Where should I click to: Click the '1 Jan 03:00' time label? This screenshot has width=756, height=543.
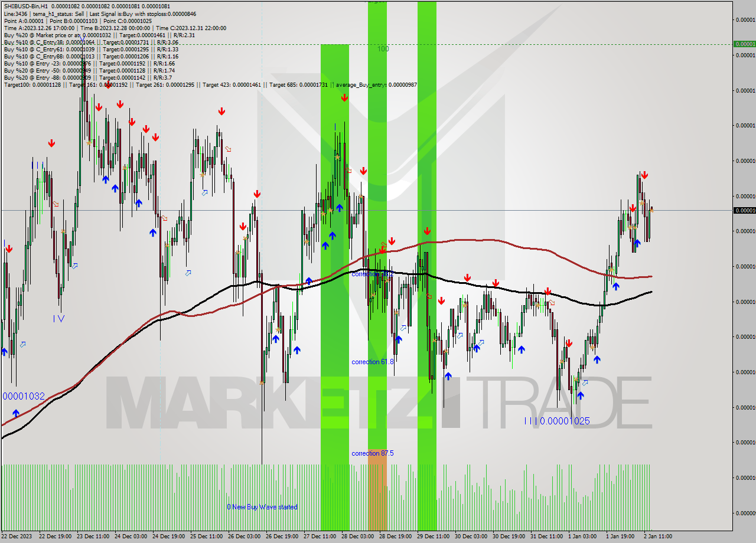coord(583,537)
